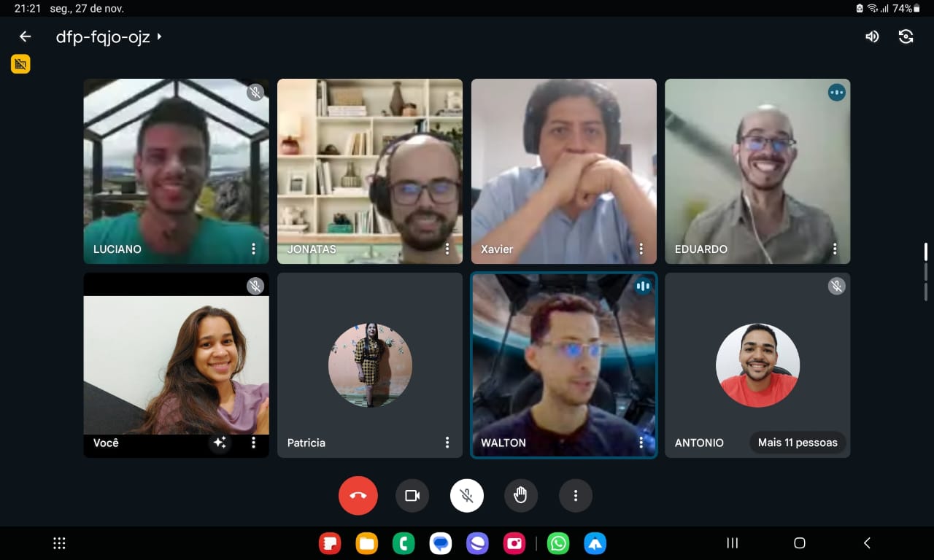Open options menu for Xavier's tile
The image size is (934, 560).
click(x=641, y=249)
